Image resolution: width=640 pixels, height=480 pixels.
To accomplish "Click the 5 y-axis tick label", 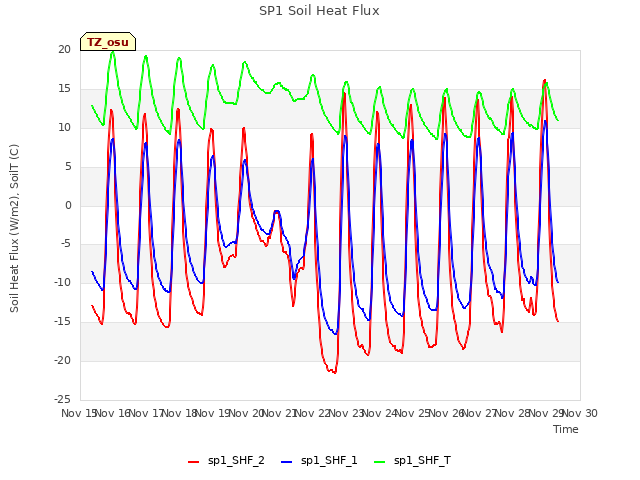I will 68,167.
